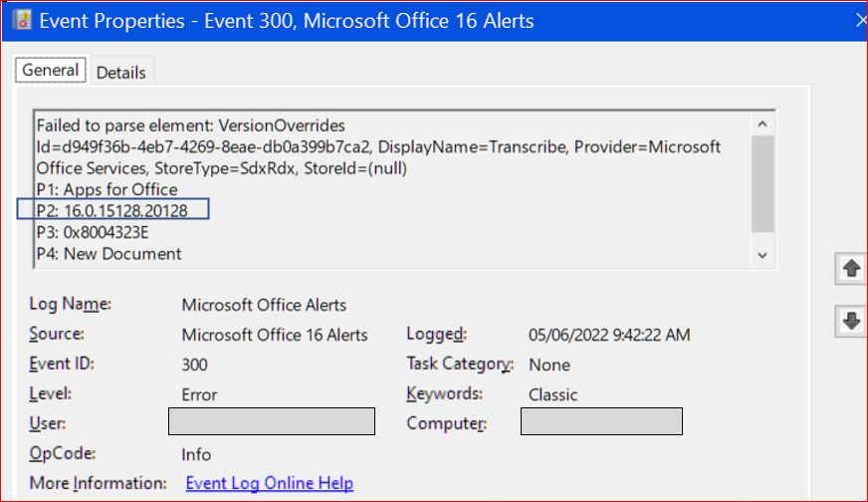
Task: Click the Task Category value 'None'
Action: (549, 365)
